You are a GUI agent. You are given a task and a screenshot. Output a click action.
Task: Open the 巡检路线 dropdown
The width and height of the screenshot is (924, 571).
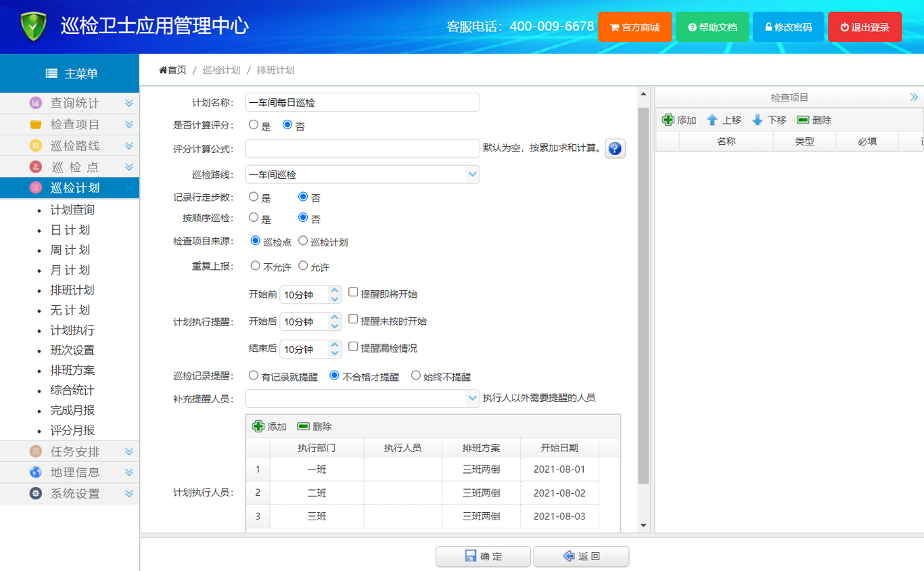(x=472, y=175)
